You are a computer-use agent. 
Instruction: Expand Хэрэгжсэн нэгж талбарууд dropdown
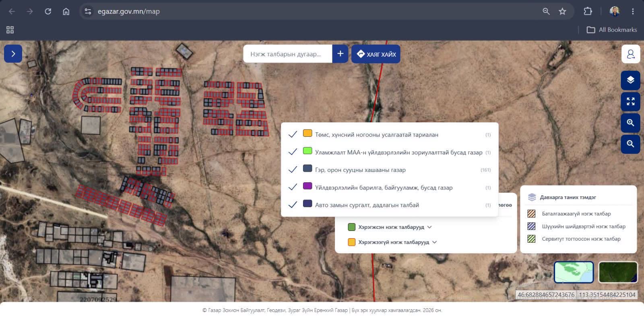tap(429, 227)
